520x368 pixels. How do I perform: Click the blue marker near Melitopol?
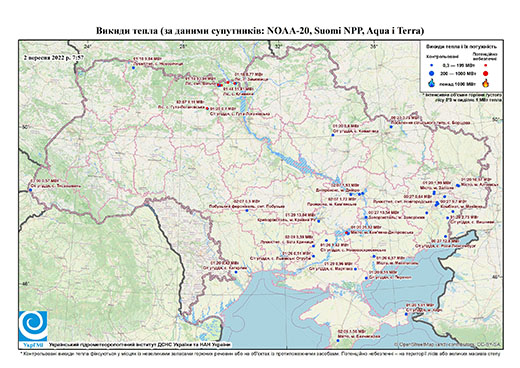(x=374, y=256)
